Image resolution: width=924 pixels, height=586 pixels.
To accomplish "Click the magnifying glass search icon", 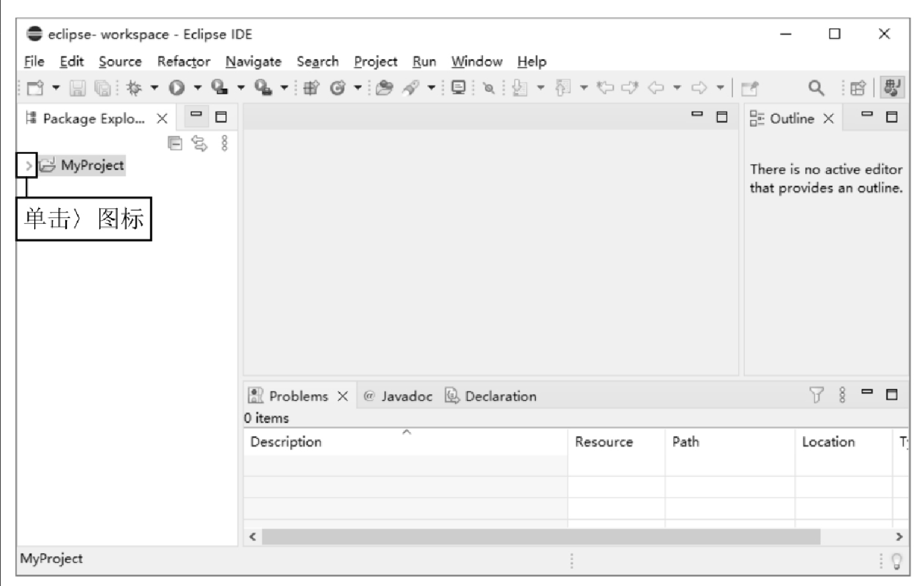I will pos(816,88).
